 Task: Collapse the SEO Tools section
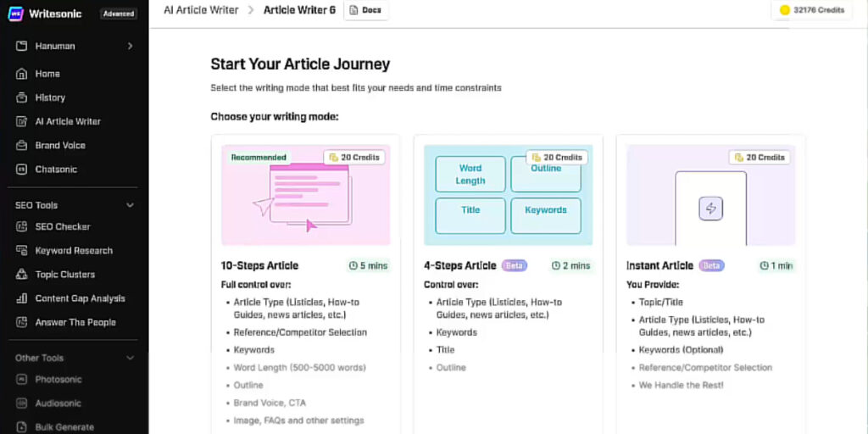pos(130,205)
